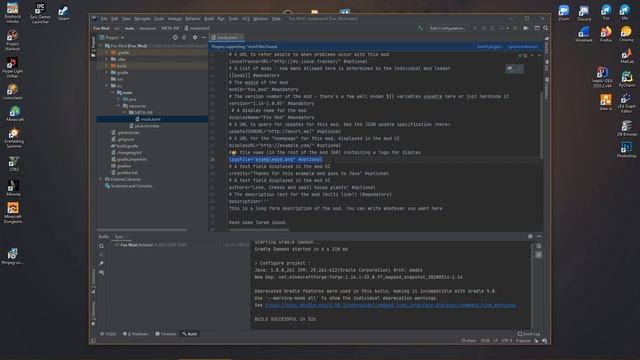This screenshot has width=640, height=360.
Task: Expand the build folder
Action: (x=107, y=66)
